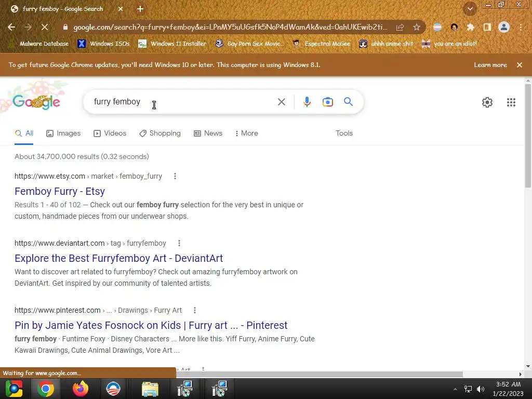Click the share page icon in address bar
Viewport: 532px width, 399px height.
pos(401,27)
